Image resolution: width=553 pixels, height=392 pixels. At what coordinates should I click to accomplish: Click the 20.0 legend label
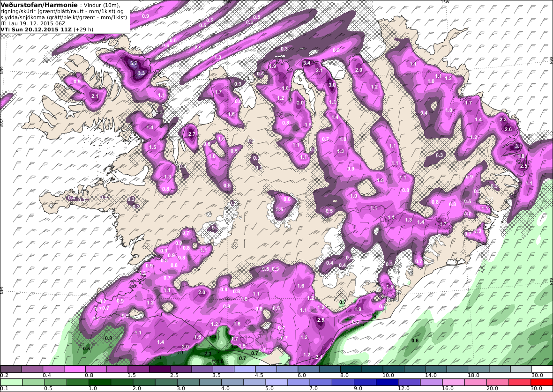click(x=493, y=388)
